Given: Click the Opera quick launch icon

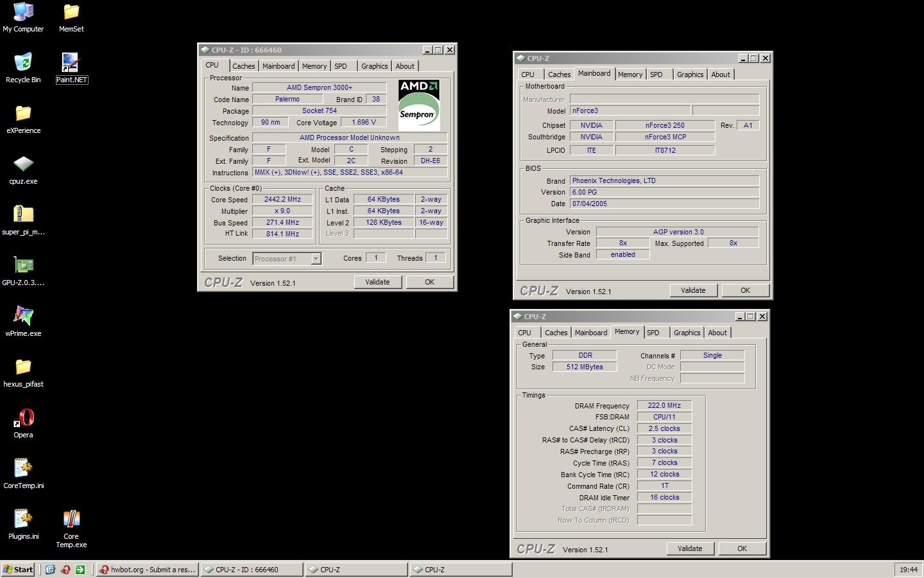Looking at the screenshot, I should 65,570.
